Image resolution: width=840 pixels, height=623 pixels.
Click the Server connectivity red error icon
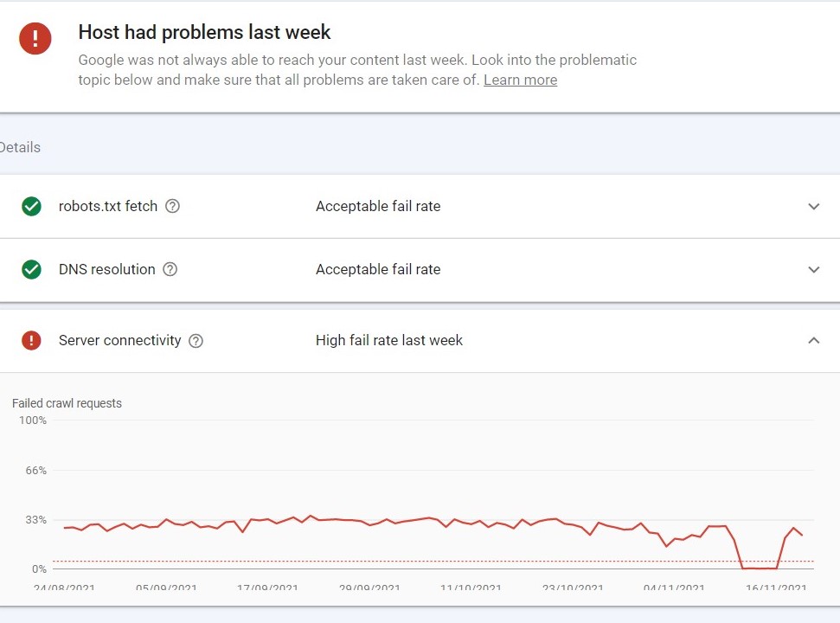click(x=32, y=340)
